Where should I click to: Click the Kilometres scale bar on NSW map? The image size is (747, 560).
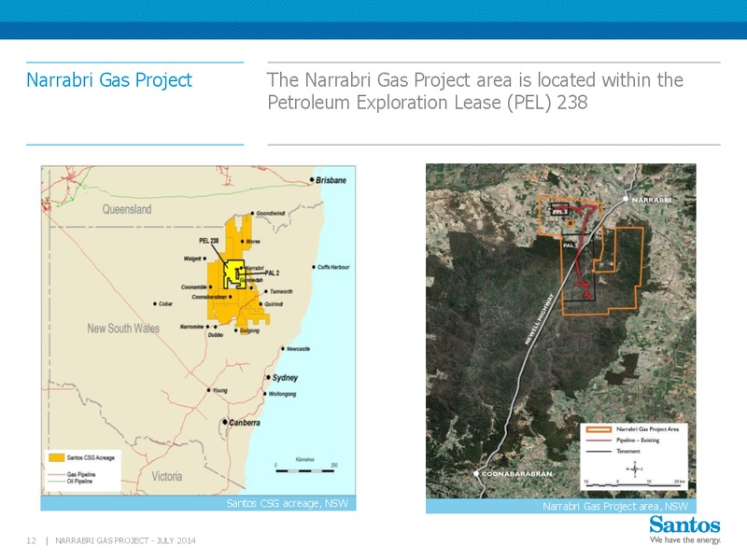(305, 470)
